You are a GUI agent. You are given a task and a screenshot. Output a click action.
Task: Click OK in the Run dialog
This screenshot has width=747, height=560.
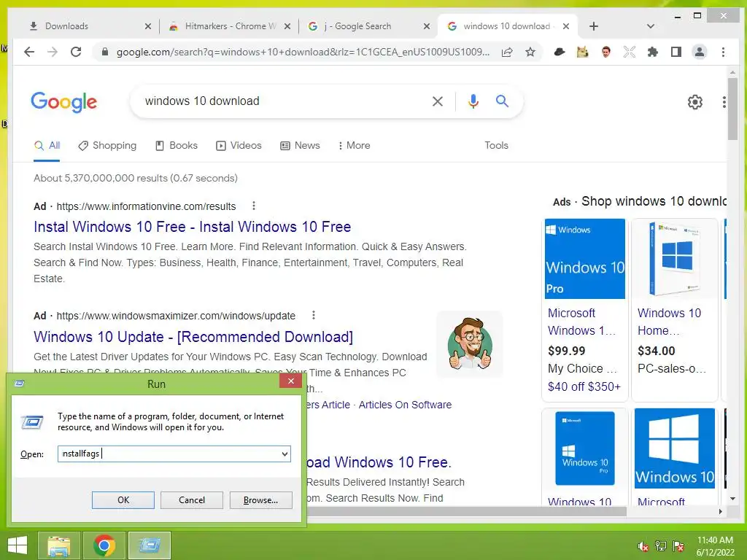click(123, 500)
